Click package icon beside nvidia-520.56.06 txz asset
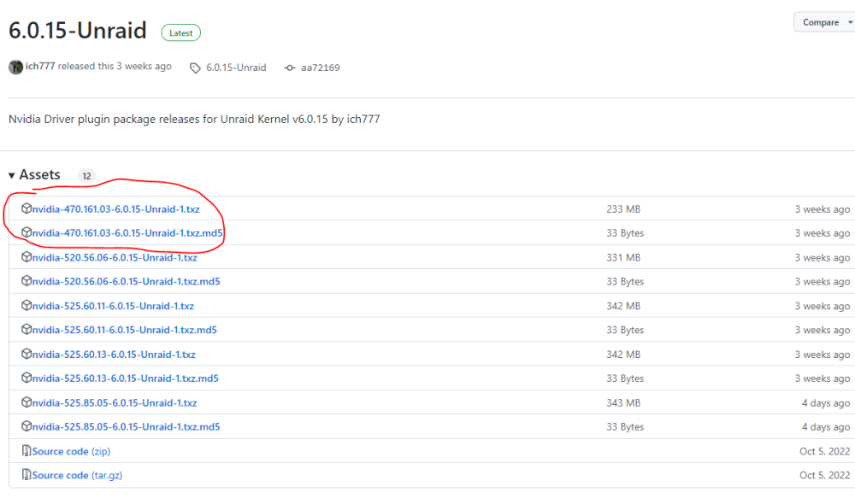855x504 pixels. pyautogui.click(x=27, y=257)
